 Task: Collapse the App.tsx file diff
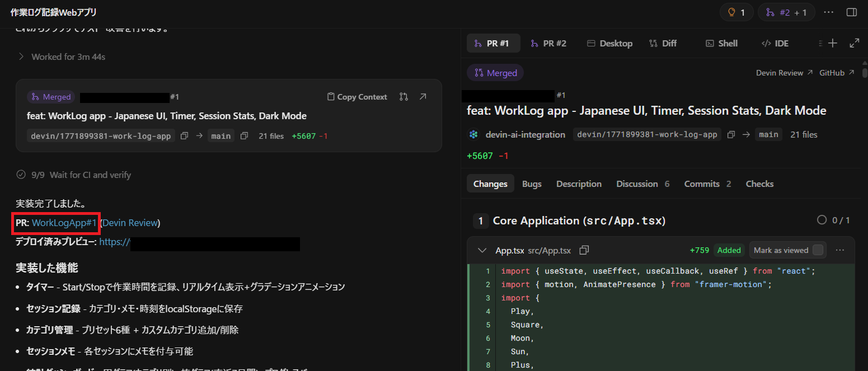(482, 250)
